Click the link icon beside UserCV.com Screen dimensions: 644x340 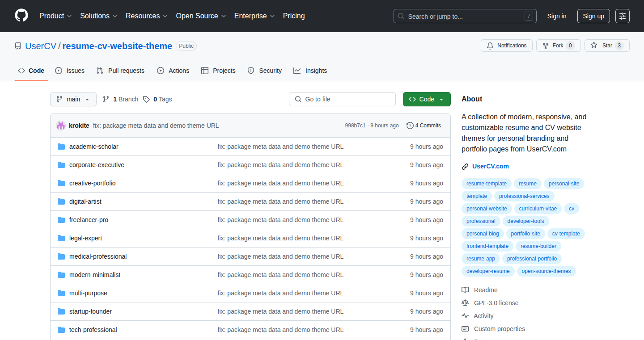click(465, 167)
